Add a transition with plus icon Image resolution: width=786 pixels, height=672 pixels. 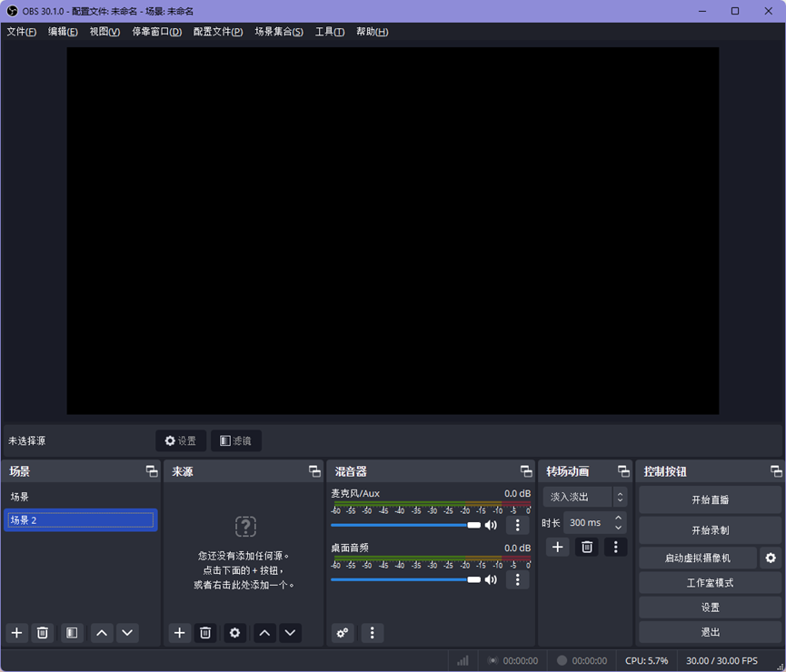tap(557, 547)
